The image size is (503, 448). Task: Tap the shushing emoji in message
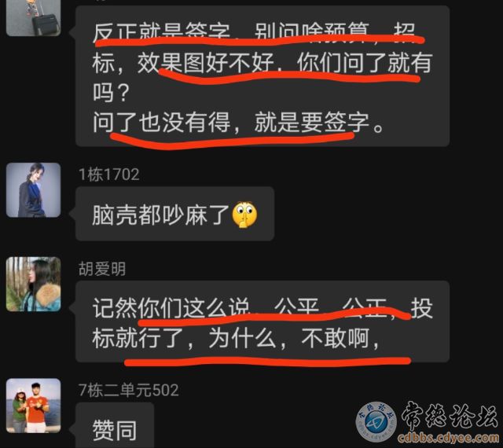[x=244, y=215]
